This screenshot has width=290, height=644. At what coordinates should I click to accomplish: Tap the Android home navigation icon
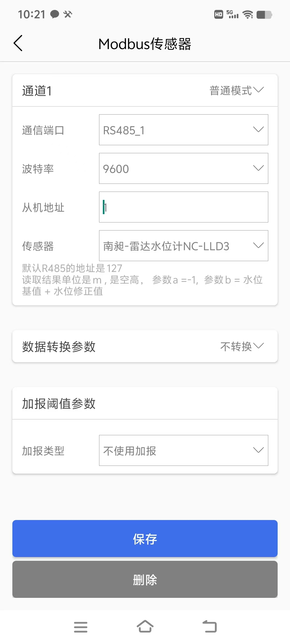pyautogui.click(x=145, y=627)
